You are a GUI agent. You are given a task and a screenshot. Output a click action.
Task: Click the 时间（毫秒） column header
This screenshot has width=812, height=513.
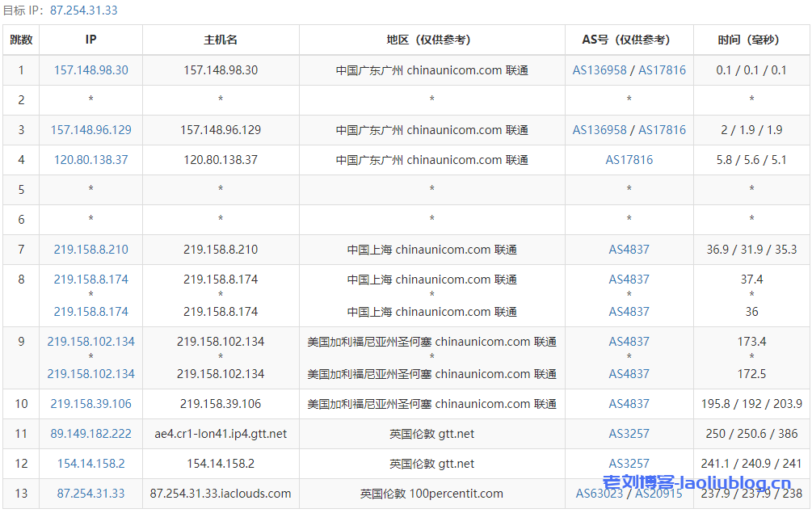point(751,40)
